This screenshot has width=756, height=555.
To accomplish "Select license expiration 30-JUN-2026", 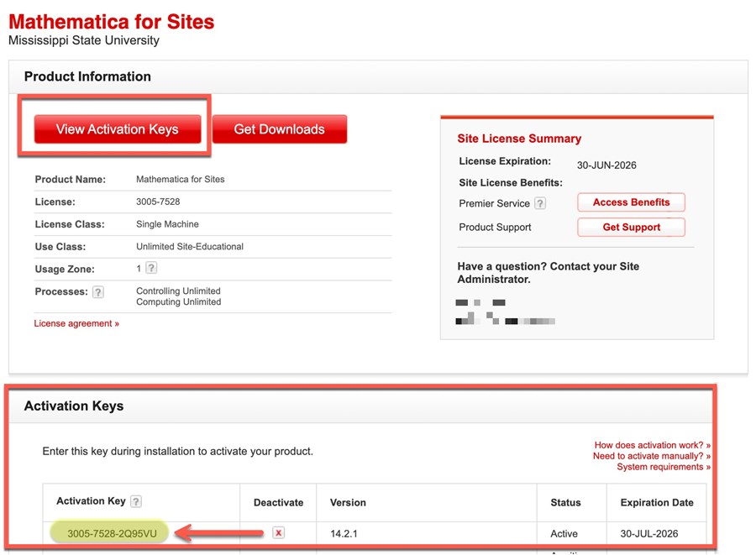I will [x=606, y=165].
